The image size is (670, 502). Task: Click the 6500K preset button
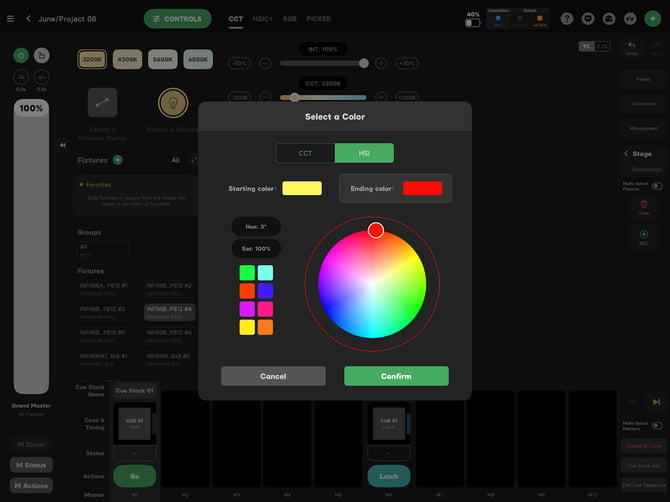[x=198, y=59]
